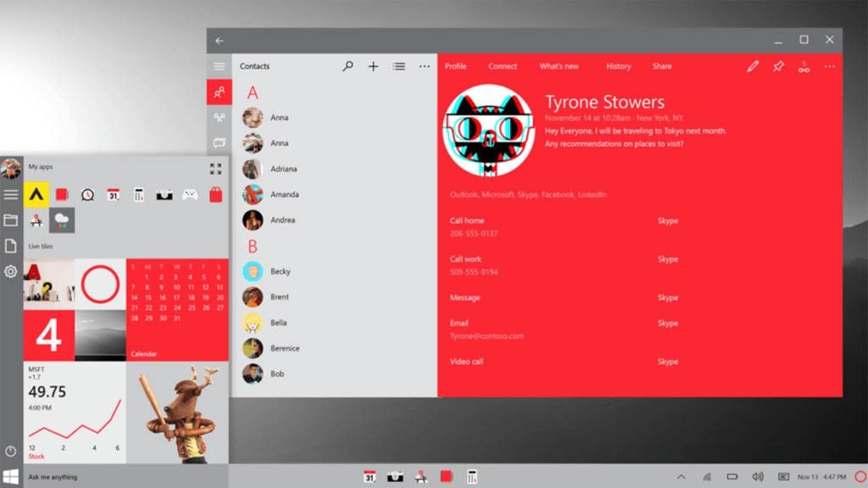Select Amanda in the contacts list

point(284,195)
